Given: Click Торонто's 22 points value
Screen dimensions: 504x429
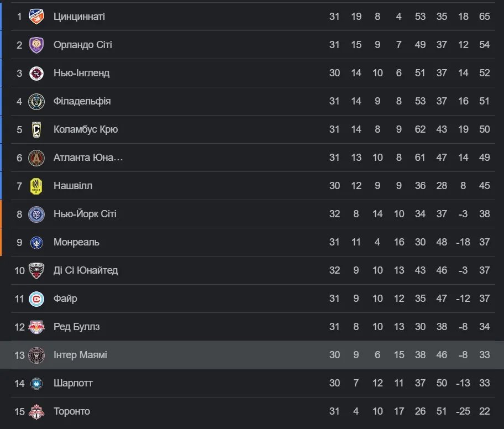Looking at the screenshot, I should 485,411.
